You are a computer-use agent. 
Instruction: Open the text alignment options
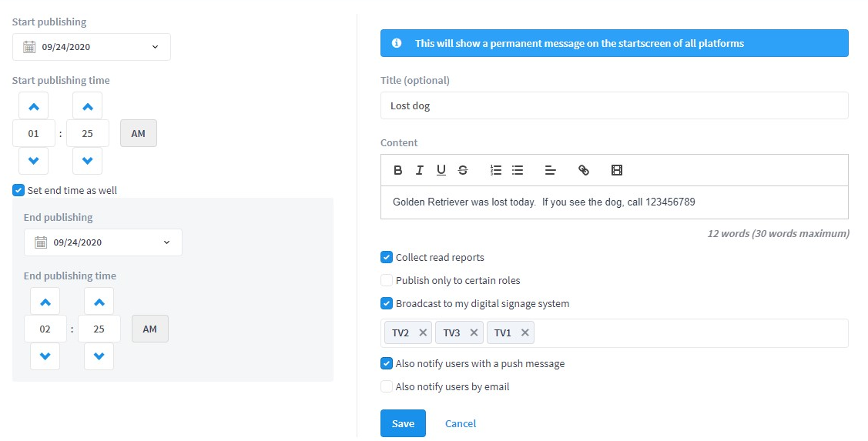[550, 170]
